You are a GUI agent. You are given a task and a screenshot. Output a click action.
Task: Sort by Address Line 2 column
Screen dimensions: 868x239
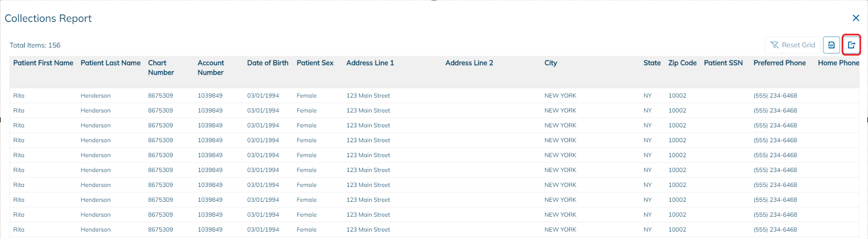pos(470,63)
